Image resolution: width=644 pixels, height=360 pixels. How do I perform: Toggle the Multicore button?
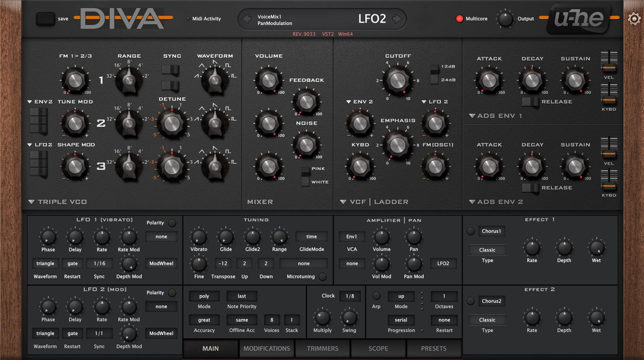click(459, 18)
